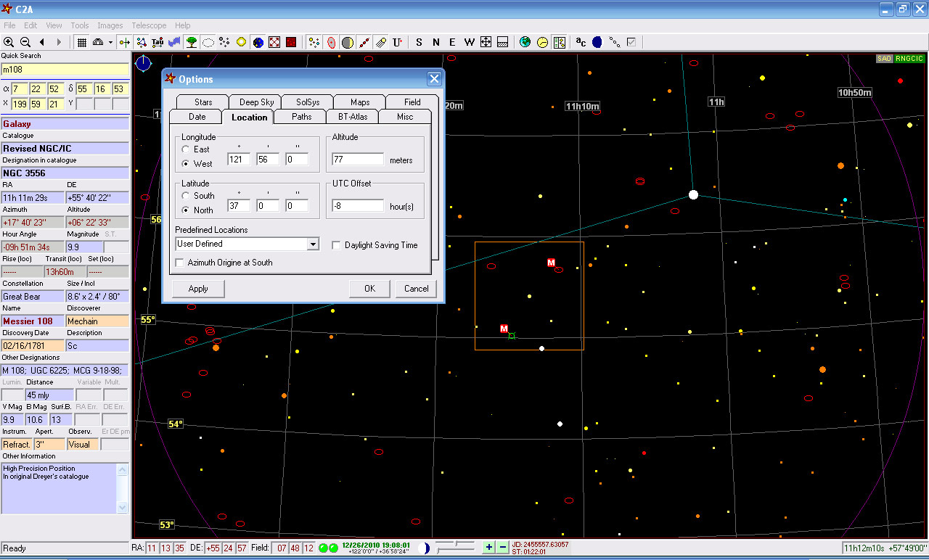
Task: Click the SAO catalog label on map
Action: point(884,59)
